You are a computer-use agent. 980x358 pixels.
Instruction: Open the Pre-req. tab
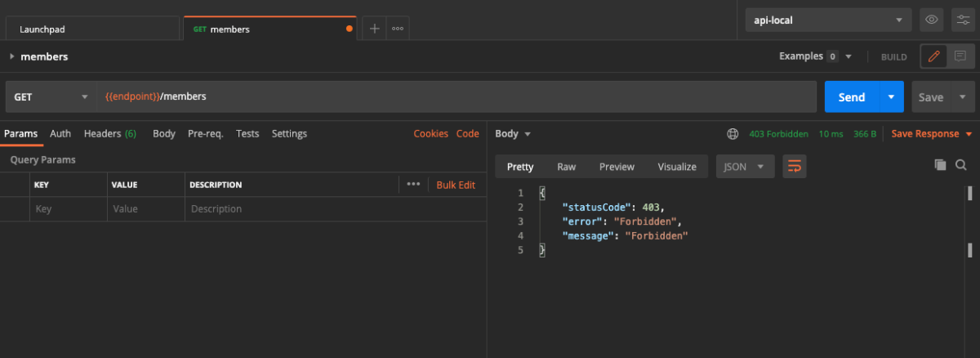pos(206,134)
